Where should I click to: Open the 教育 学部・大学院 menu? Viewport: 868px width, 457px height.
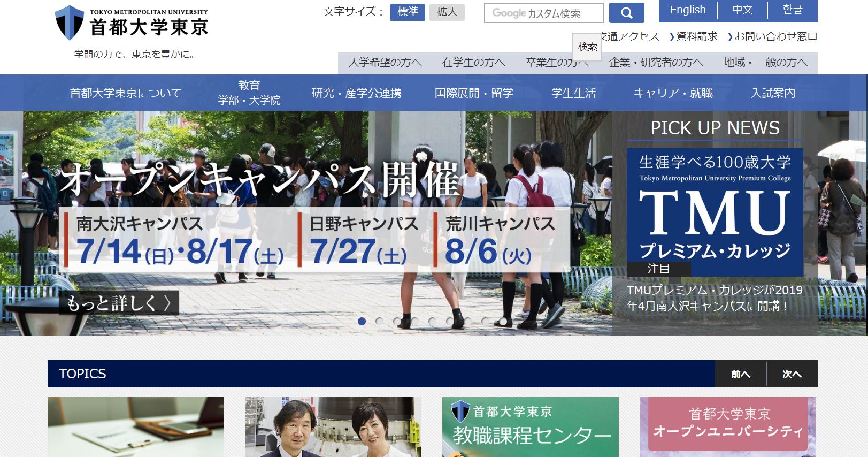pos(249,93)
